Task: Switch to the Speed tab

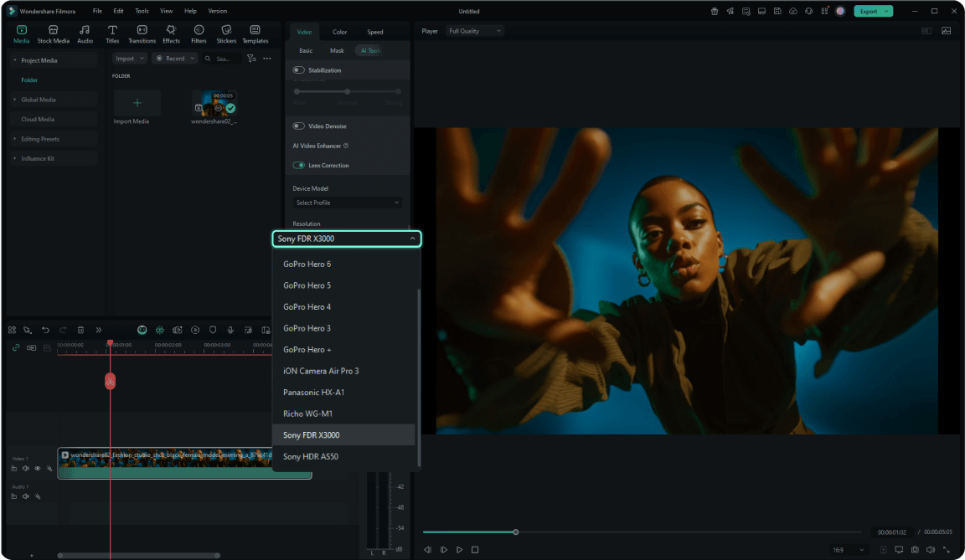Action: pos(374,32)
